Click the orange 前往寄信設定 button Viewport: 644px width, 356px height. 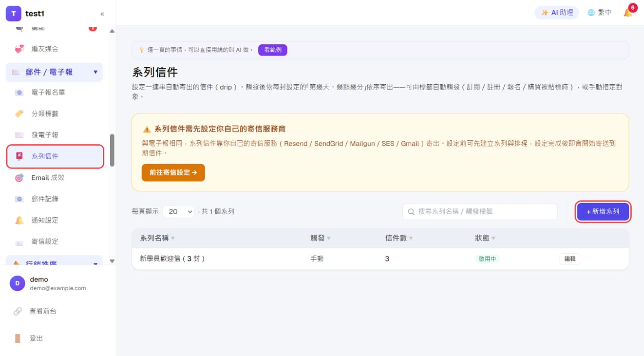[x=173, y=172]
